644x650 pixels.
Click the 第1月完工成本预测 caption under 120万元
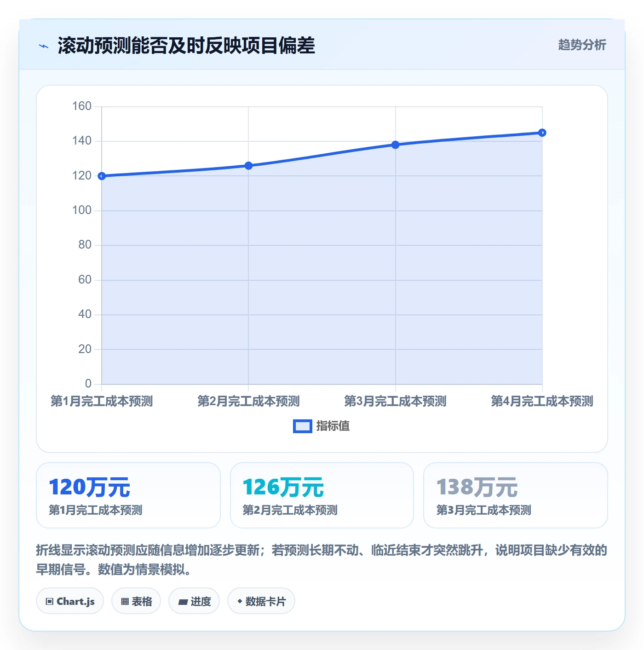[96, 510]
